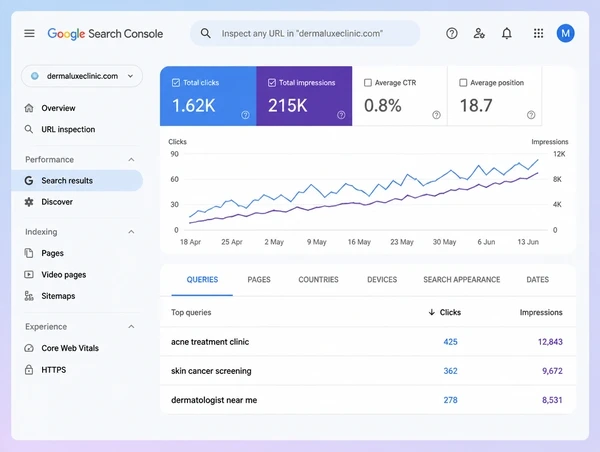Open help tooltip on Total impressions card
This screenshot has width=600, height=452.
pyautogui.click(x=341, y=115)
